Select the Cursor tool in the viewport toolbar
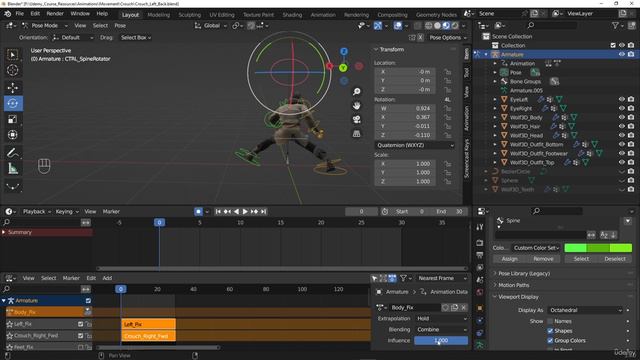 tap(13, 70)
